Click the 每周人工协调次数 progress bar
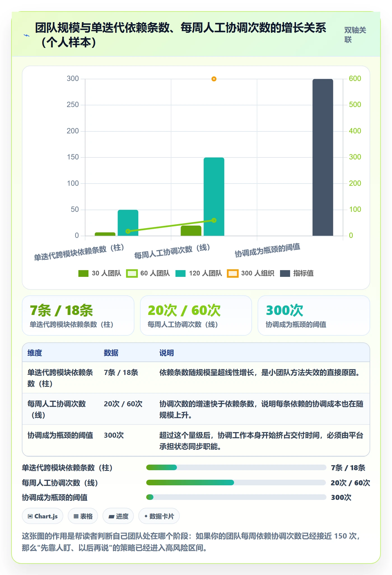The width and height of the screenshot is (392, 575). click(x=236, y=483)
